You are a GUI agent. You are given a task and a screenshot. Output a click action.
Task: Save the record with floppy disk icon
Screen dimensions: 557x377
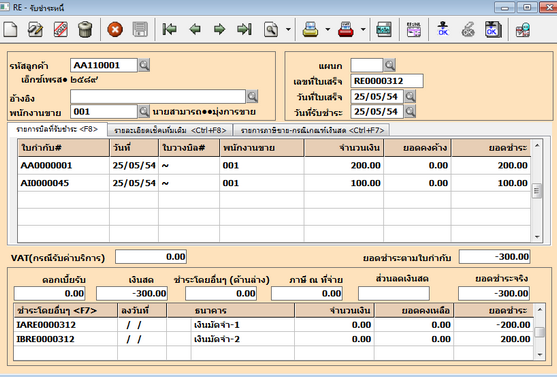pos(140,29)
